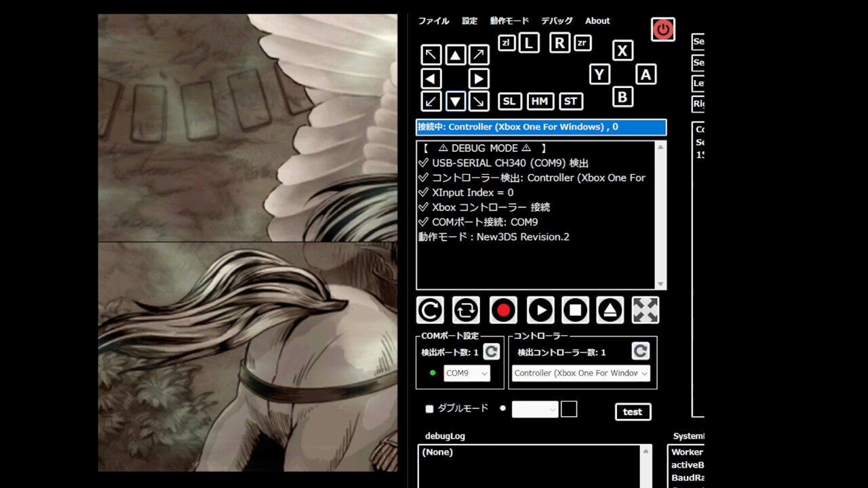868x488 pixels.
Task: Click the black color swatch square
Action: click(x=569, y=409)
